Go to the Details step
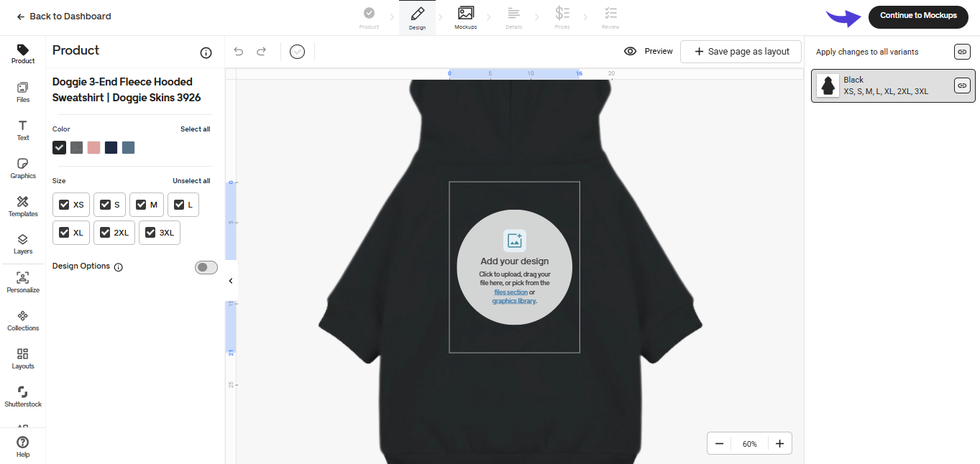The width and height of the screenshot is (980, 464). pos(514,18)
